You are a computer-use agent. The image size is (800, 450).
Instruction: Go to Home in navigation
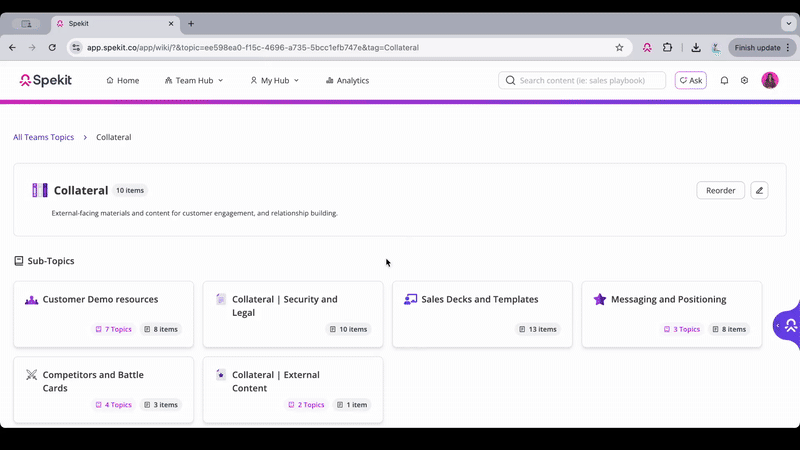[122, 81]
